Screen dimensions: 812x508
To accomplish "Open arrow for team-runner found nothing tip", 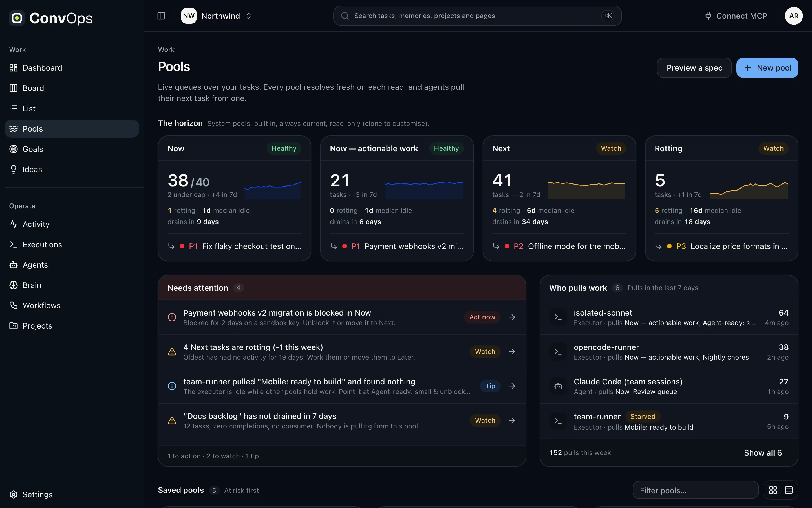I will pyautogui.click(x=512, y=386).
